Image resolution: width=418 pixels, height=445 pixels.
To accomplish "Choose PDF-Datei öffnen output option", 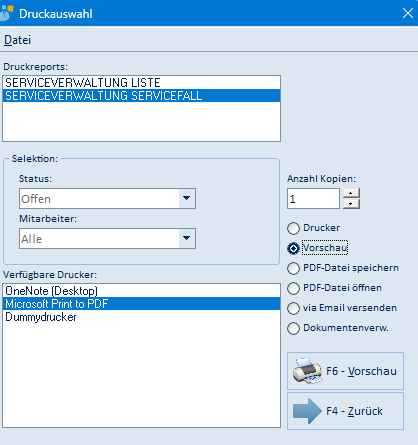I will coord(293,288).
